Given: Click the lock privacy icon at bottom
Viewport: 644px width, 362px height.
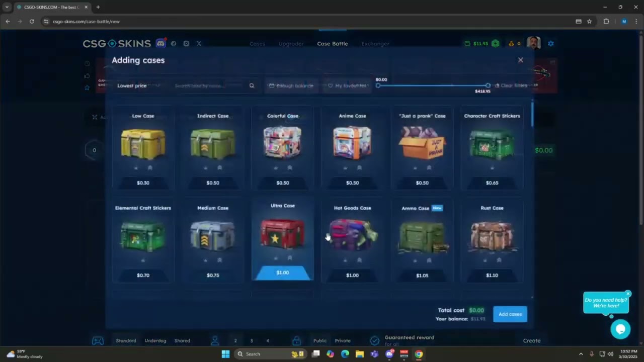Looking at the screenshot, I should click(297, 340).
